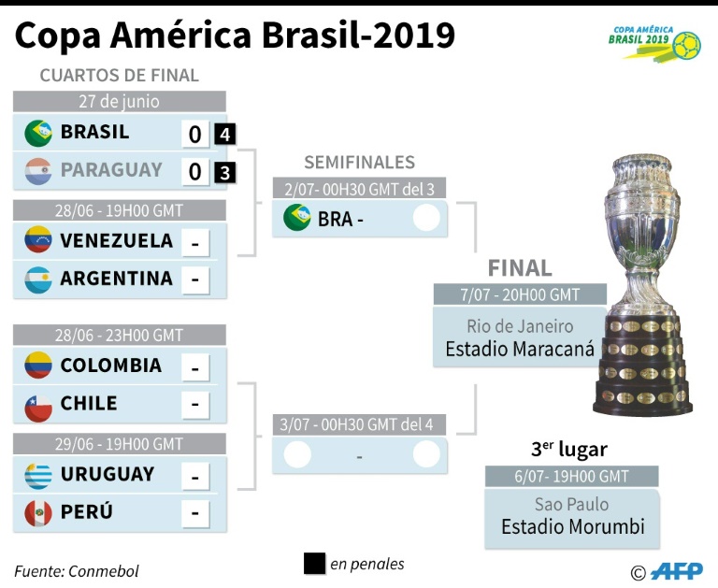
Task: Click the '27 de junio' date header
Action: click(120, 101)
